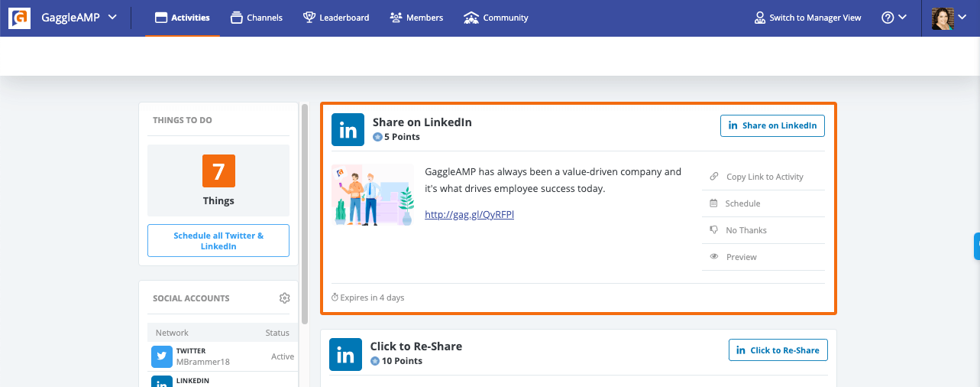Click the sidebar vertical scrollbar
980x387 pixels.
coord(306,213)
